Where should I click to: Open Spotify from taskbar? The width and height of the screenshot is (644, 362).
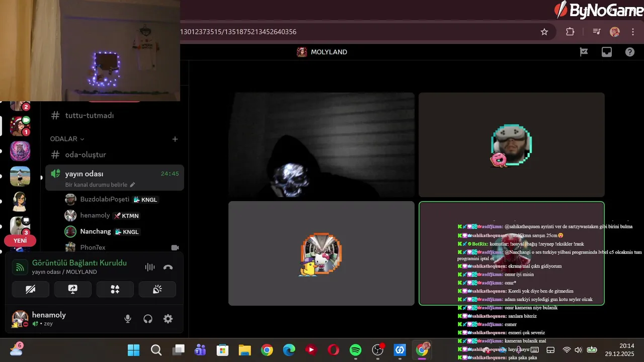[355, 350]
